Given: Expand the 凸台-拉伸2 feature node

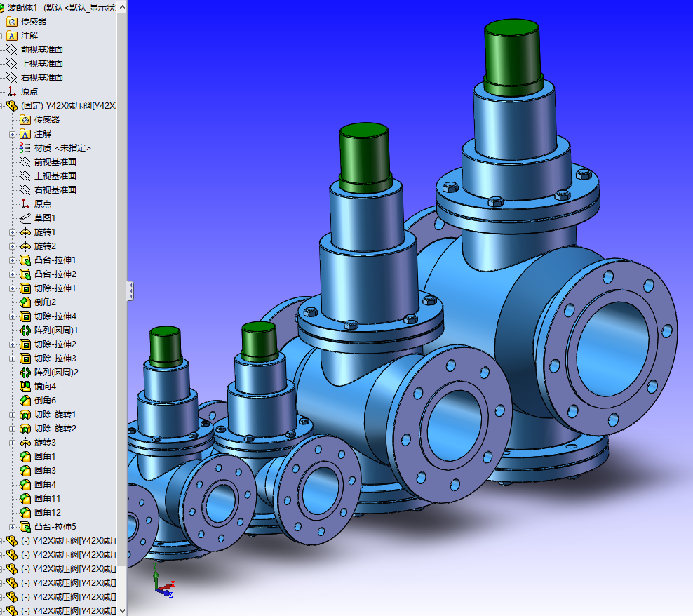Looking at the screenshot, I should [x=13, y=274].
